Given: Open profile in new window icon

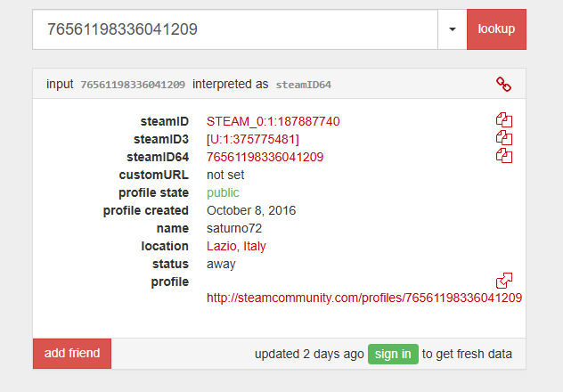Looking at the screenshot, I should pos(504,281).
